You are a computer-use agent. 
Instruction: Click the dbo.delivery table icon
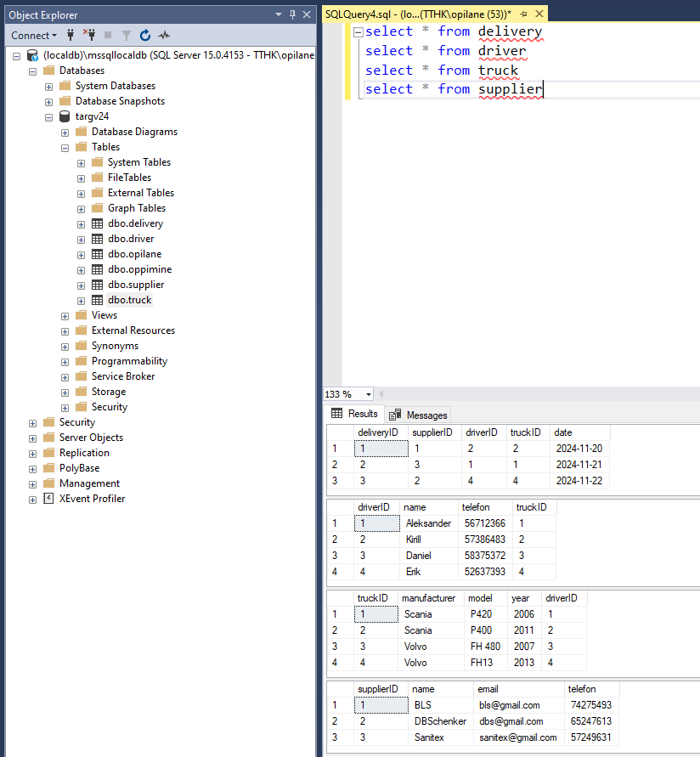(x=98, y=223)
